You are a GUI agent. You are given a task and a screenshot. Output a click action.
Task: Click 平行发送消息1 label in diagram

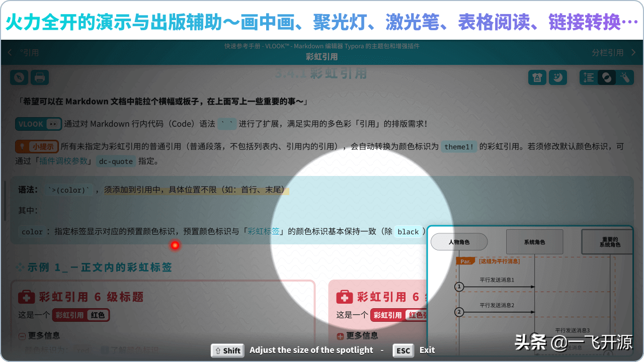tap(497, 280)
